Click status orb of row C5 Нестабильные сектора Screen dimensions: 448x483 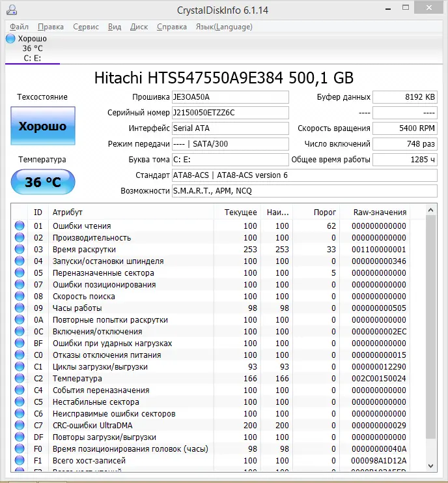(20, 402)
